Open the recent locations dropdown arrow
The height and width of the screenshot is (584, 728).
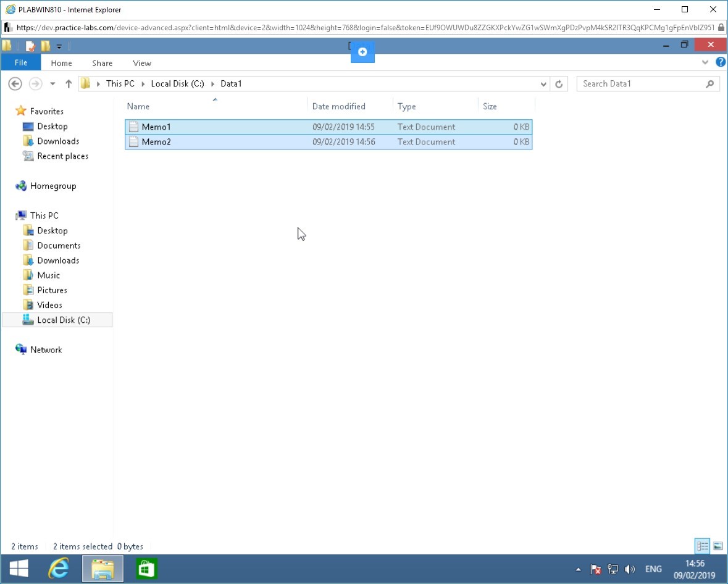pyautogui.click(x=52, y=84)
